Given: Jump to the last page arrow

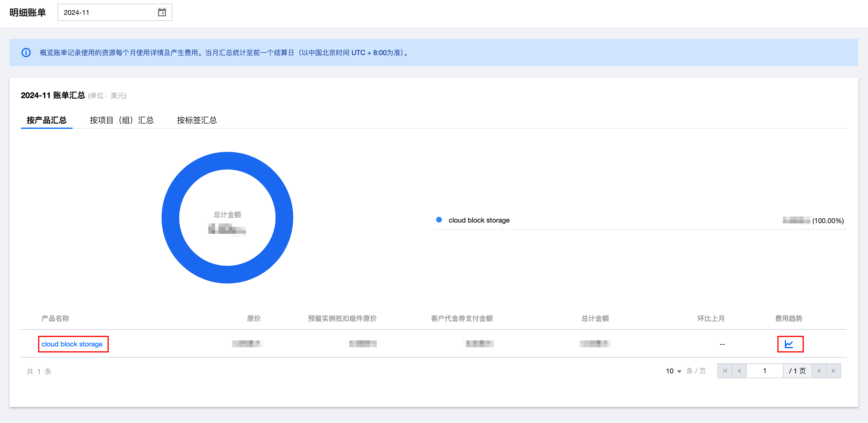Looking at the screenshot, I should click(833, 371).
